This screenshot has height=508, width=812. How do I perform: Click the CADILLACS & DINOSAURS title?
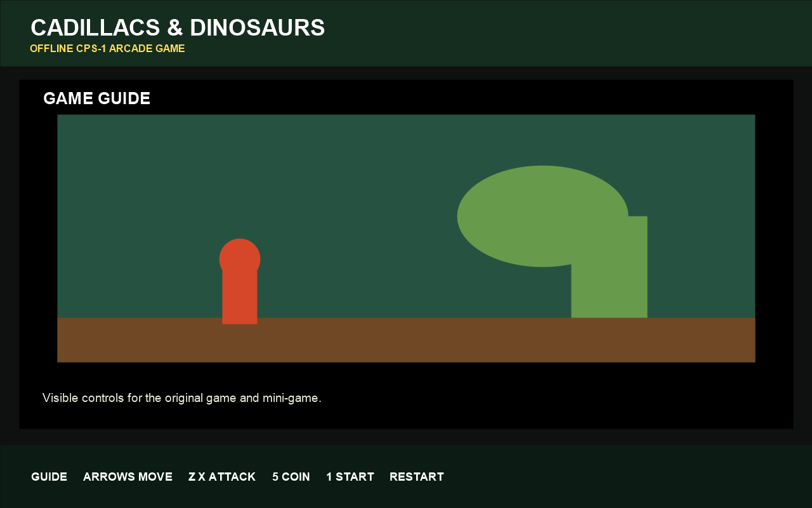(178, 28)
